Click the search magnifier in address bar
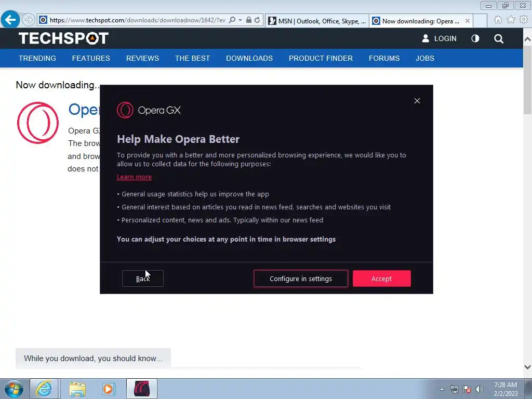532x399 pixels. pyautogui.click(x=232, y=20)
